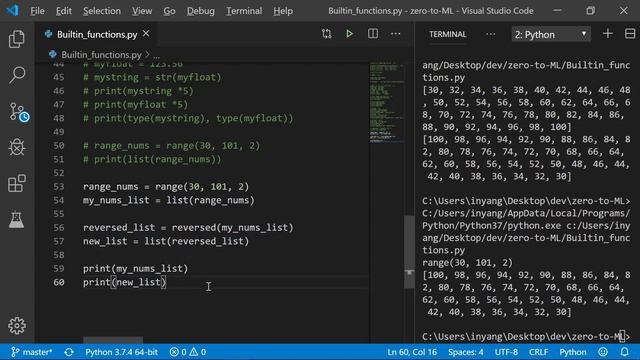Click terminal output 'range(30, 101, 2)'
The width and height of the screenshot is (640, 360).
click(467, 262)
